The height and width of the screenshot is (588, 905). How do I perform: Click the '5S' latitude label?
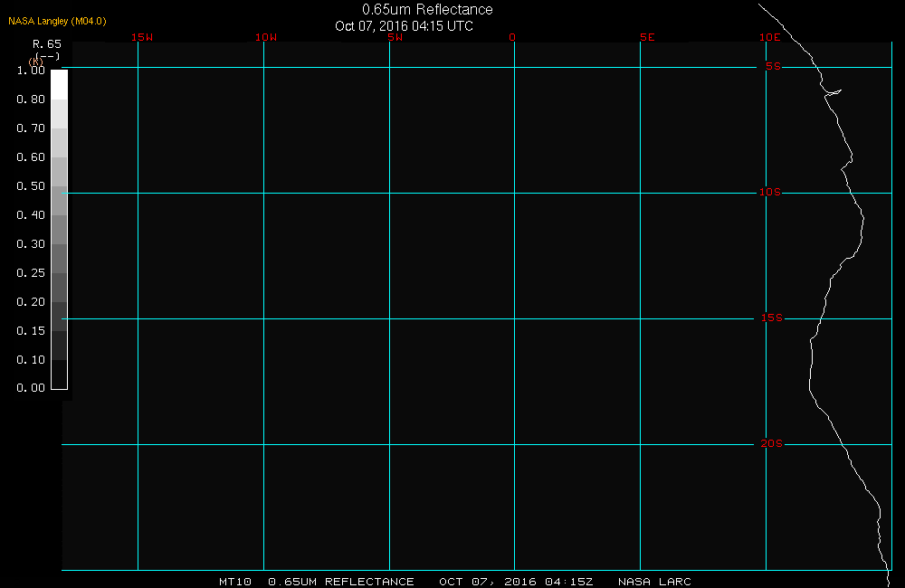[774, 66]
